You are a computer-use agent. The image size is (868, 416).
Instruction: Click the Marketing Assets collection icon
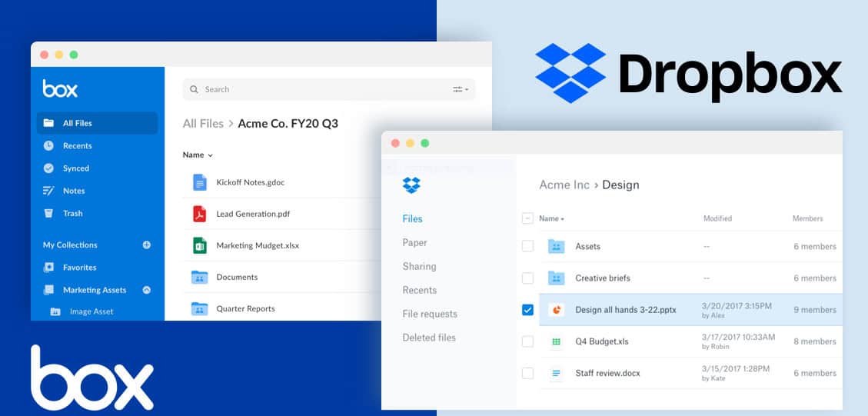48,290
